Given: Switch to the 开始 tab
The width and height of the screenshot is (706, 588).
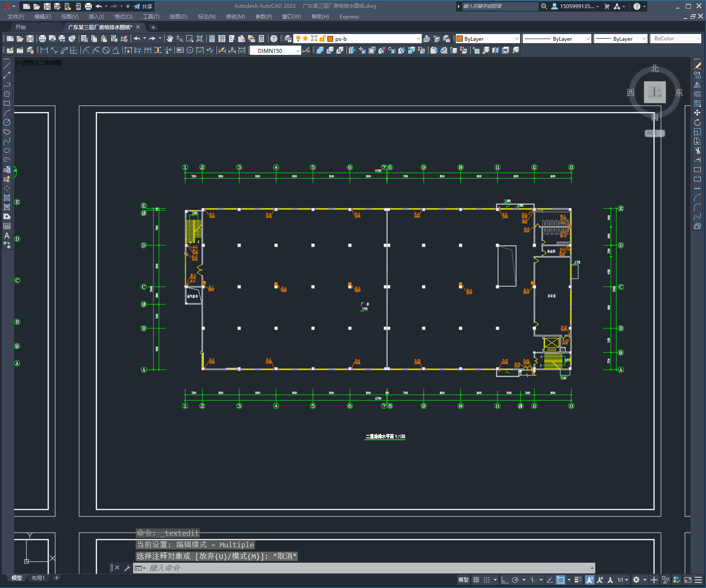Looking at the screenshot, I should tap(21, 27).
